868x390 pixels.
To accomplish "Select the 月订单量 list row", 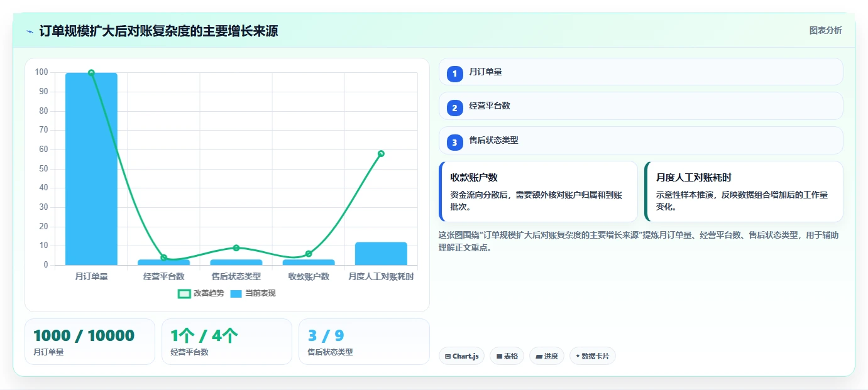I will 640,72.
